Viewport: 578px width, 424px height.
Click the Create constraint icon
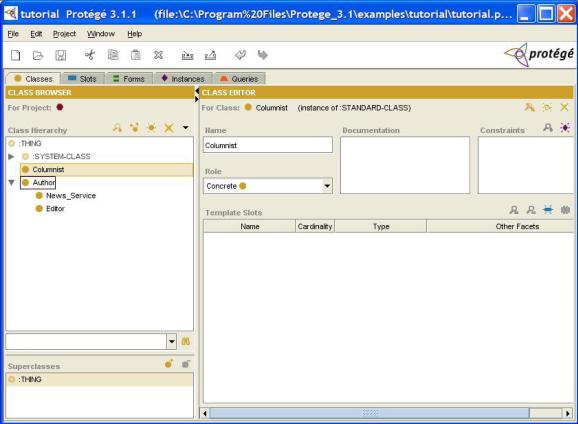(565, 128)
